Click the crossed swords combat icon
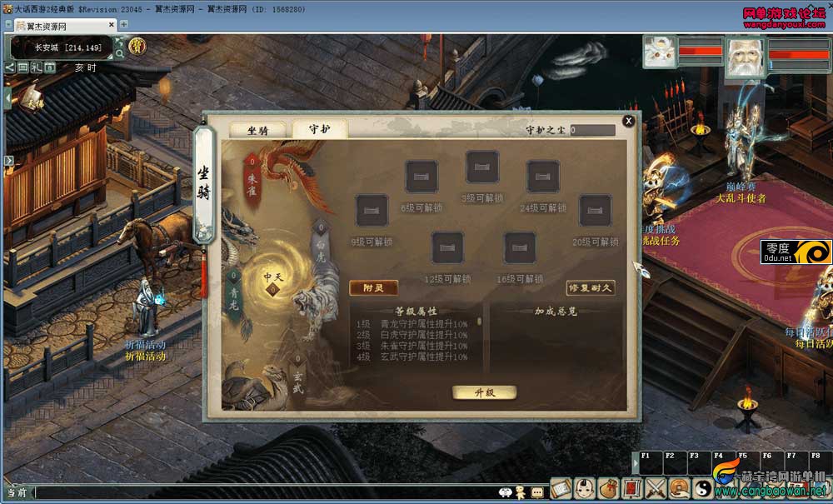This screenshot has width=833, height=504. tap(656, 488)
